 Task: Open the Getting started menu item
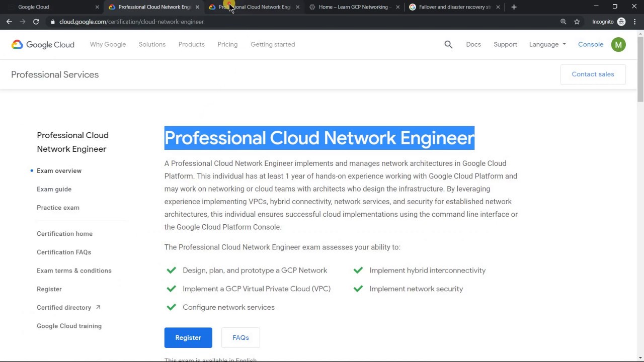click(x=273, y=44)
